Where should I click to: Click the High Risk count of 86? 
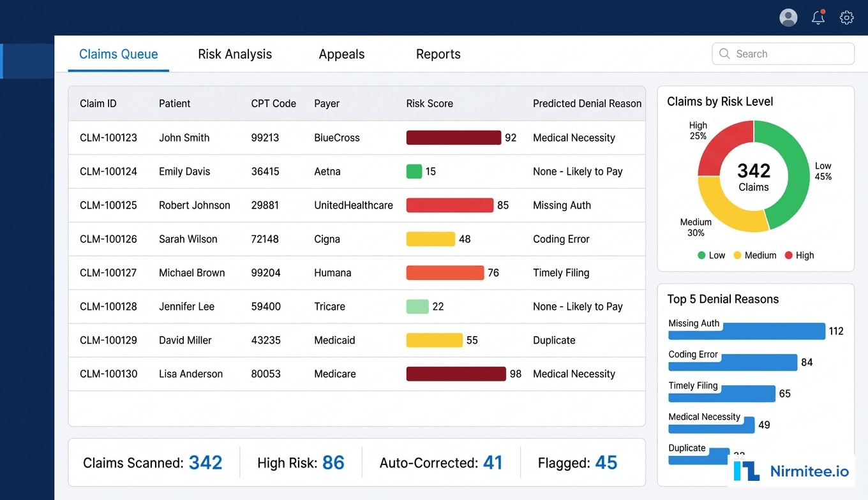click(334, 462)
